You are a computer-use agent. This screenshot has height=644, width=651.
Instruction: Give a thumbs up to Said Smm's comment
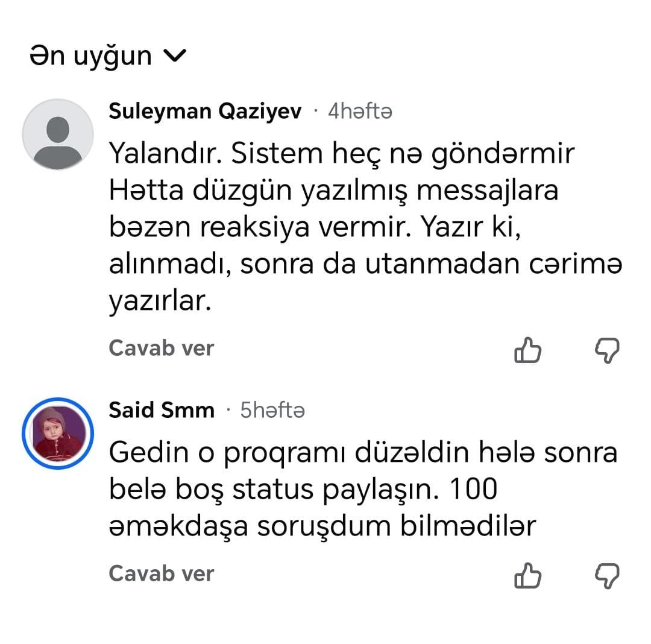click(x=527, y=575)
